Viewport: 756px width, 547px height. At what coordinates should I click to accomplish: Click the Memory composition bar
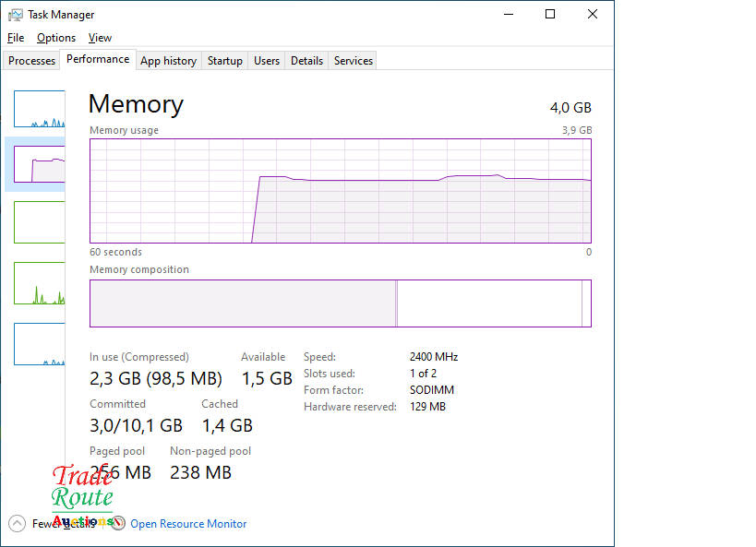click(x=340, y=303)
